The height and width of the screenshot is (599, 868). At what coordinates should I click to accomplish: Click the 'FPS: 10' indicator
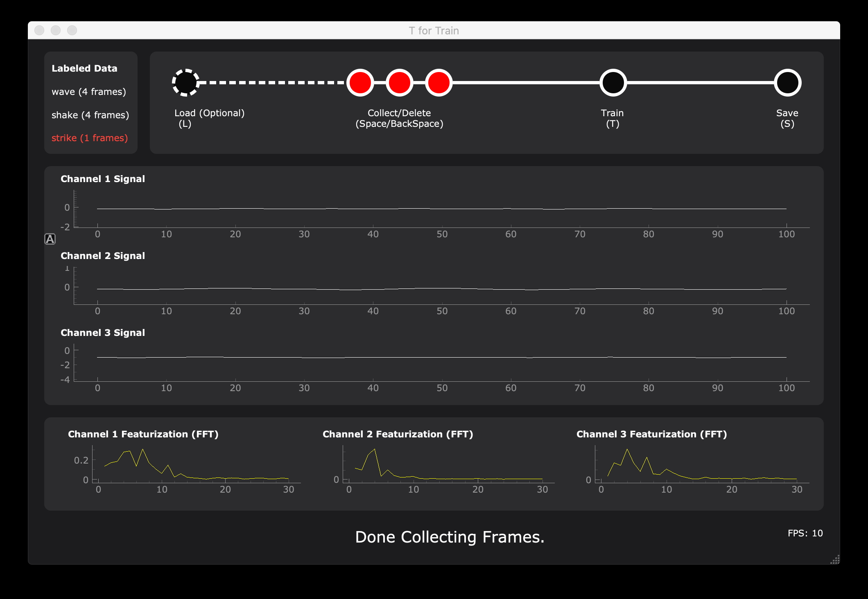(805, 533)
